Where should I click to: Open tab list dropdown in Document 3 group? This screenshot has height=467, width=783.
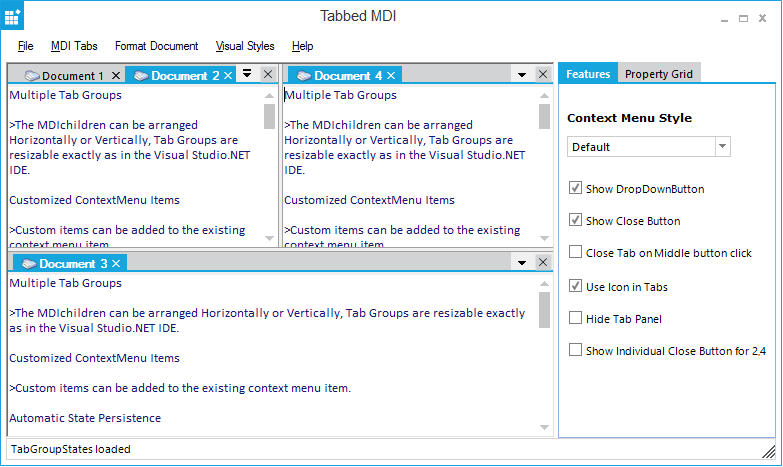pos(521,264)
